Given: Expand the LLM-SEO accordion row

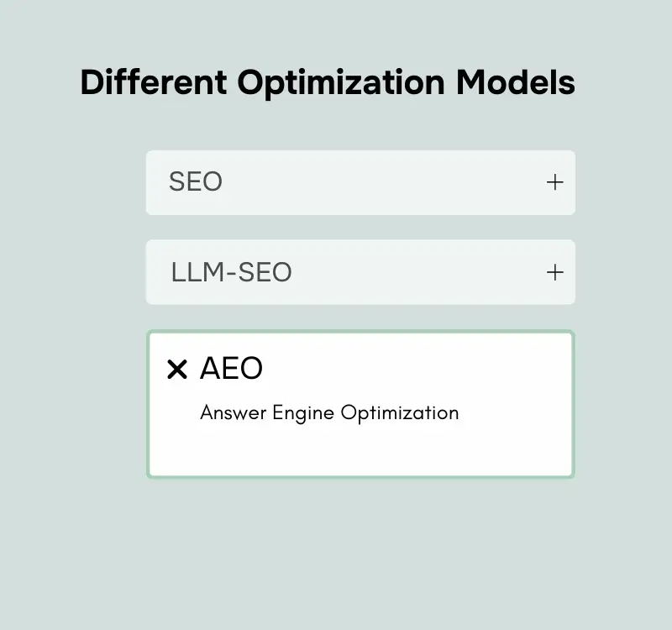Looking at the screenshot, I should click(x=360, y=272).
